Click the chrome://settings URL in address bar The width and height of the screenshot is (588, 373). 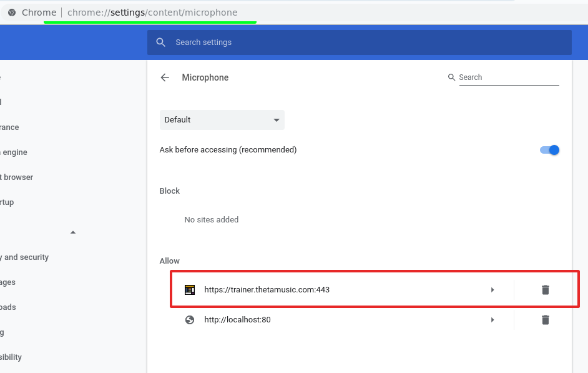[152, 12]
